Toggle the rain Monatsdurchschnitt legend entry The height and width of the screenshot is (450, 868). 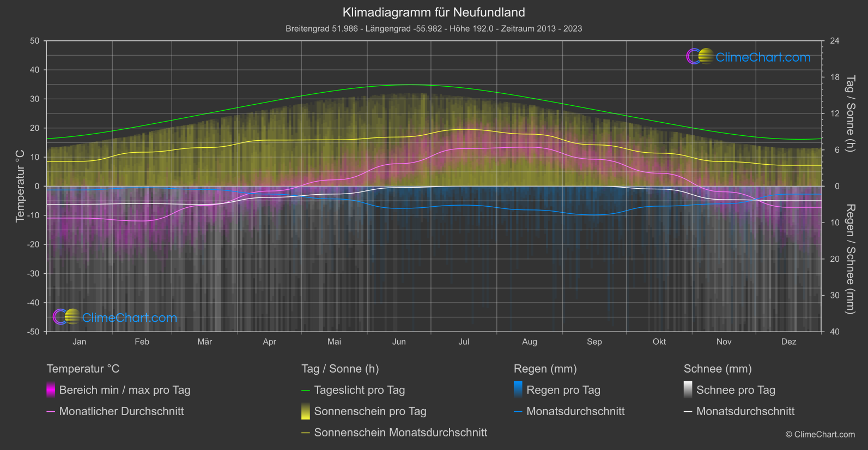(x=575, y=411)
